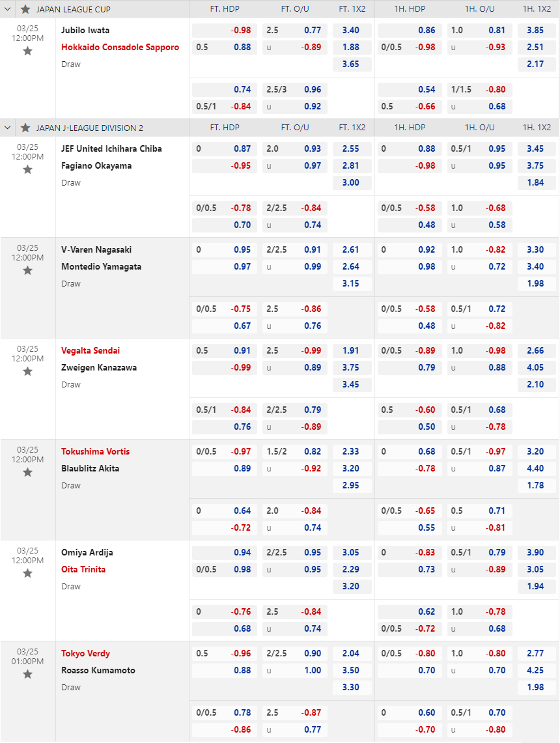Star the Omiya Ardija match
The height and width of the screenshot is (743, 560).
tap(27, 573)
